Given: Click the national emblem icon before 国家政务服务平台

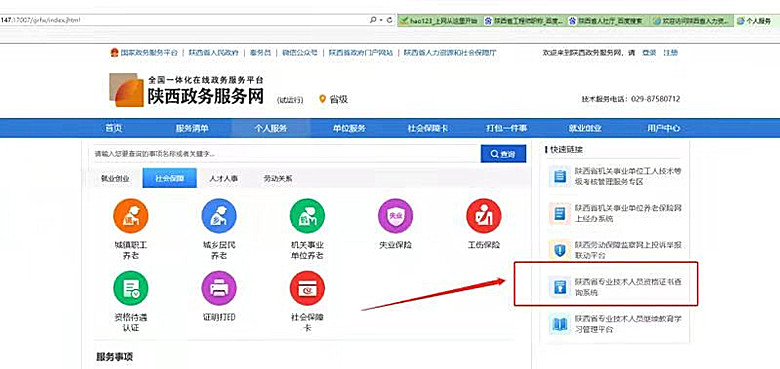Looking at the screenshot, I should 114,52.
